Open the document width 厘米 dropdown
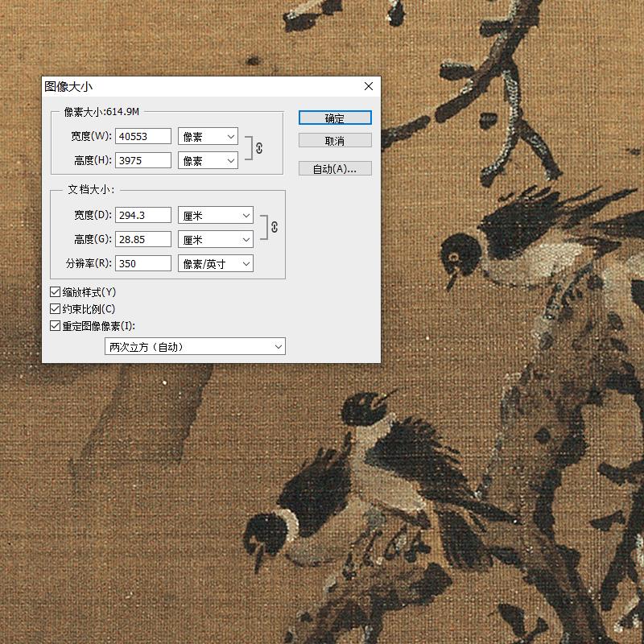This screenshot has width=644, height=644. click(216, 215)
